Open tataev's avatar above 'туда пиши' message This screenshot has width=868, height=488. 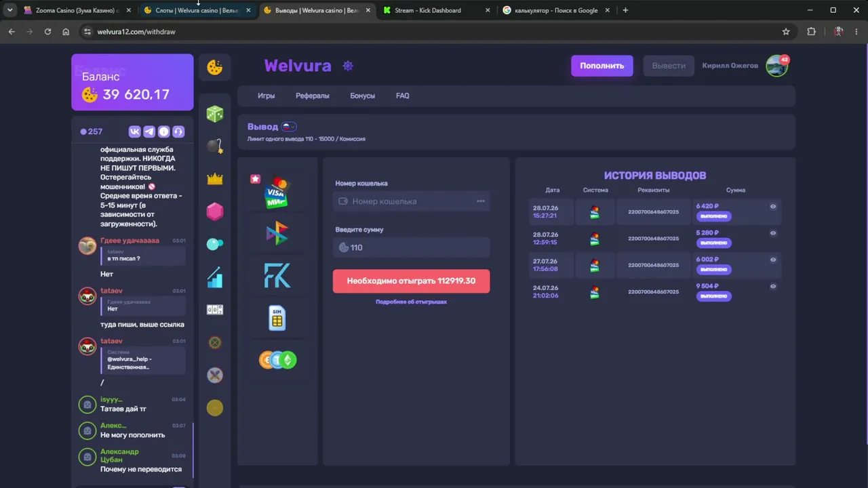tap(87, 296)
